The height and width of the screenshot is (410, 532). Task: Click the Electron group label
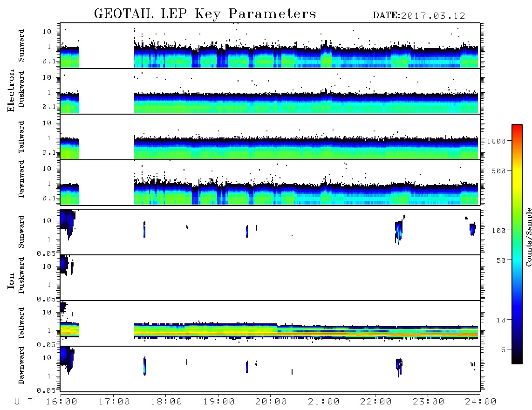11,91
